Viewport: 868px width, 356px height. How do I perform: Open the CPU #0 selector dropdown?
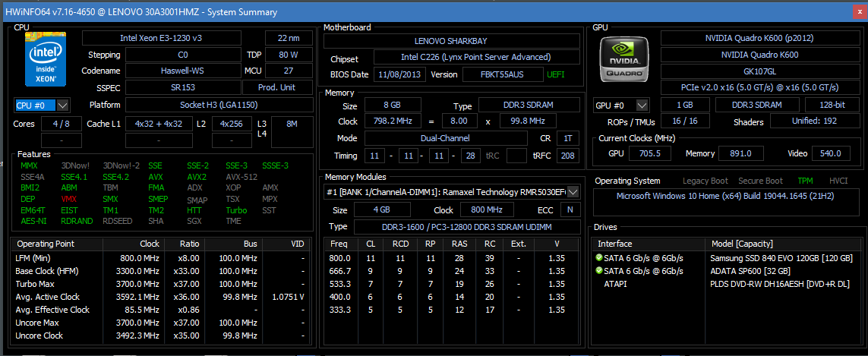(x=62, y=106)
